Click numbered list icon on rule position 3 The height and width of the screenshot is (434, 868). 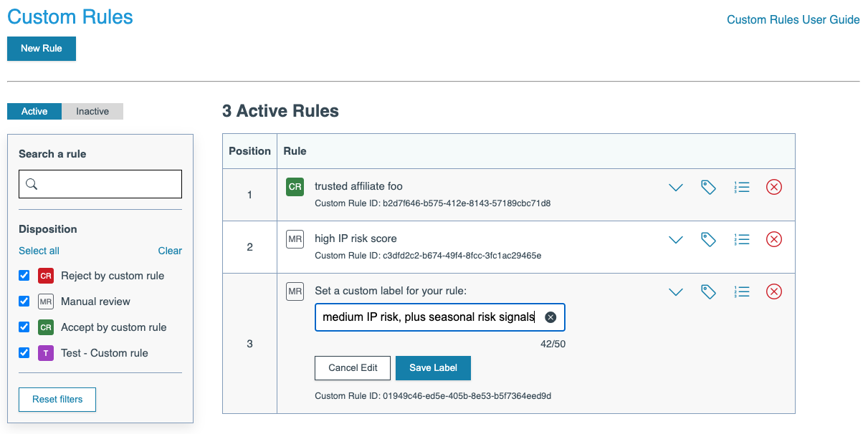(x=742, y=292)
